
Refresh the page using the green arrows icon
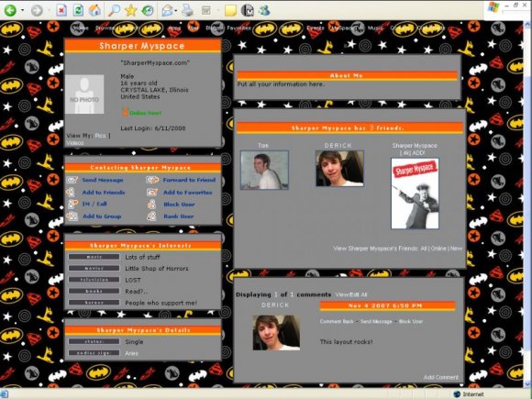click(x=78, y=10)
